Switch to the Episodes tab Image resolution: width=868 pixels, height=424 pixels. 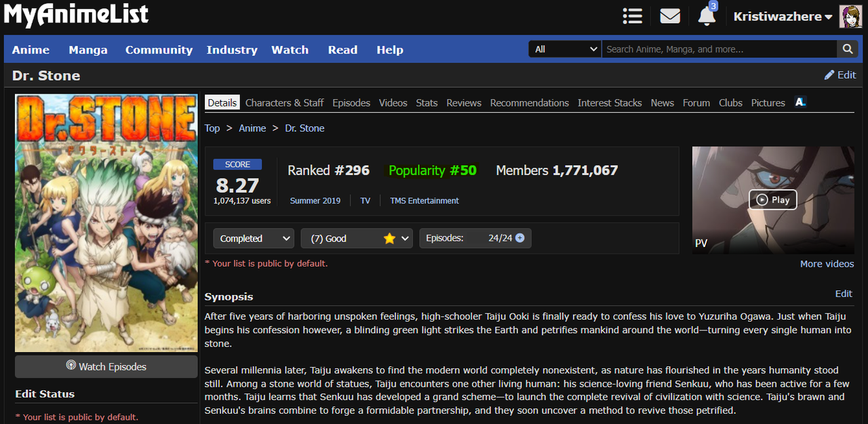click(351, 102)
